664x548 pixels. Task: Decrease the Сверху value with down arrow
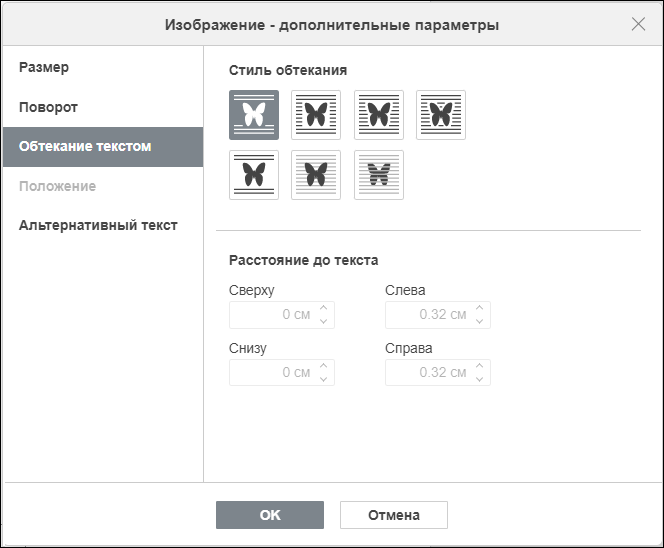pos(324,321)
